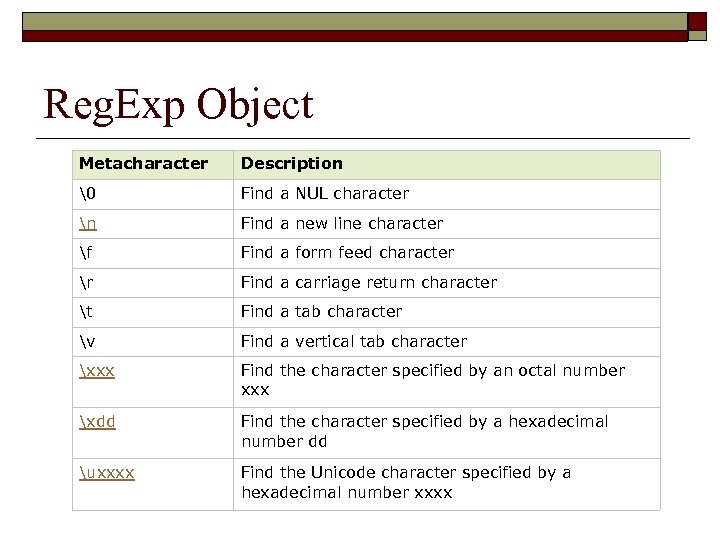Click the \xdd hexadecimal metacharacter link
The height and width of the screenshot is (540, 720).
click(97, 422)
